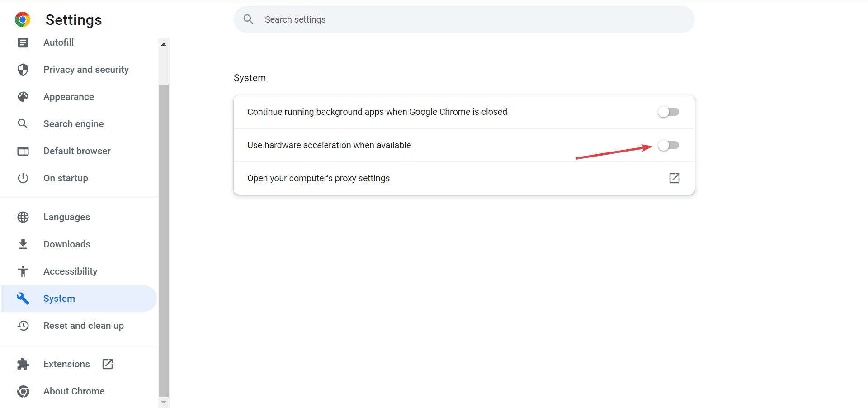Click the Chrome logo next to Settings
Viewport: 868px width, 408px height.
click(x=23, y=19)
